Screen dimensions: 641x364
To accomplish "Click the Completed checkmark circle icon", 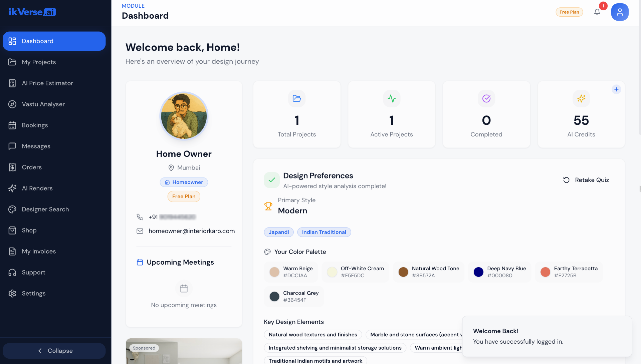I will 486,98.
